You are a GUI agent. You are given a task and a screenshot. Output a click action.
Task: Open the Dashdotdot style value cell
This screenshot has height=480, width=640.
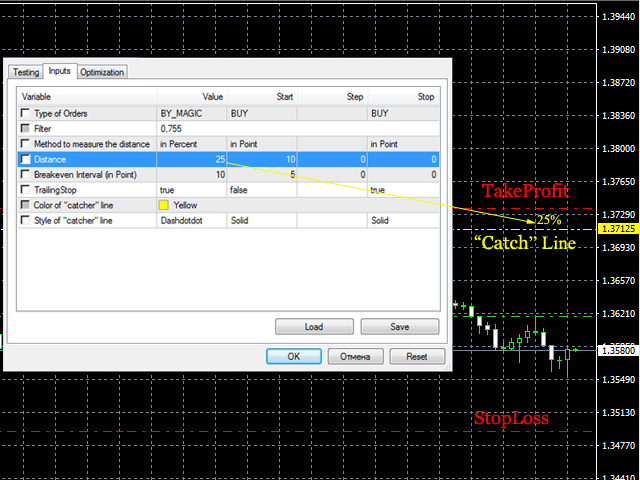(x=192, y=220)
